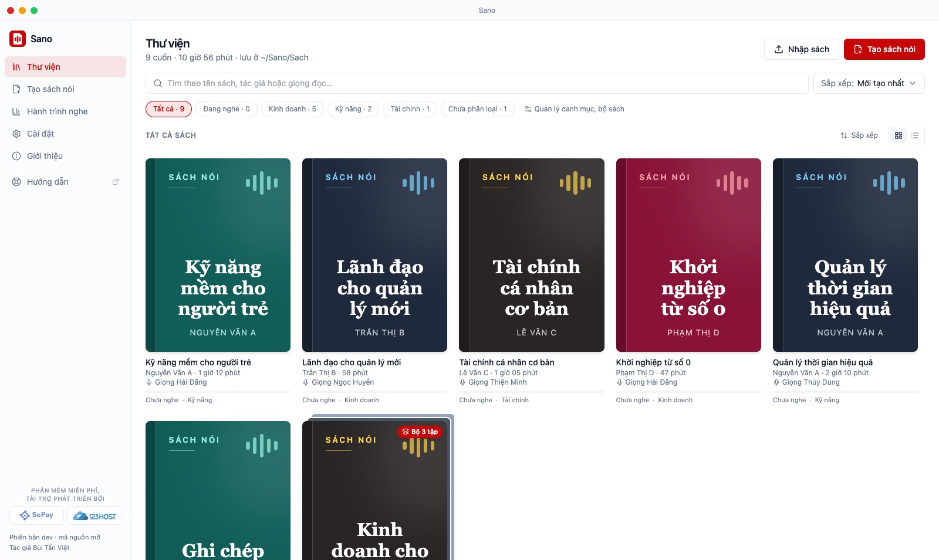Open the Quản lý thời gian hiệu quả cover
The height and width of the screenshot is (560, 939).
click(x=845, y=255)
